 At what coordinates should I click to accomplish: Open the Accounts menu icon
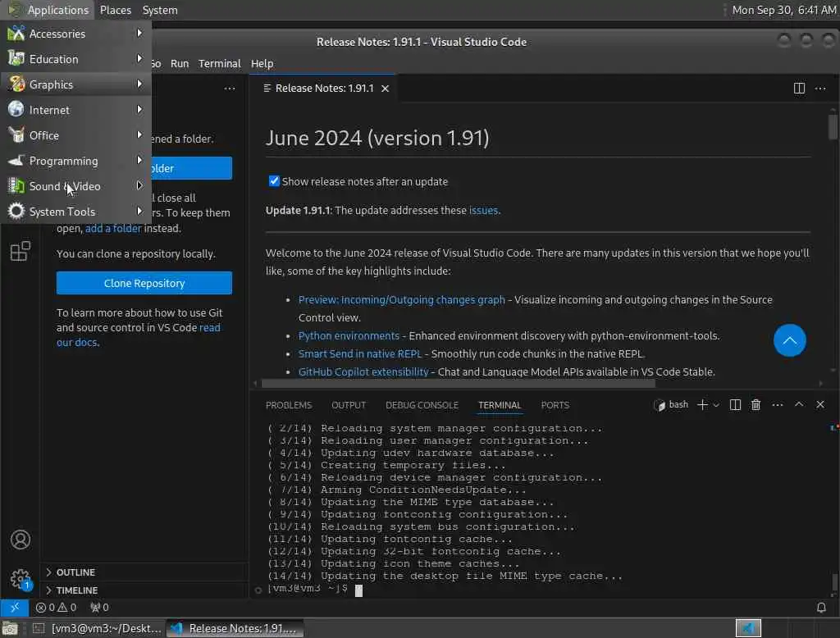[x=21, y=540]
